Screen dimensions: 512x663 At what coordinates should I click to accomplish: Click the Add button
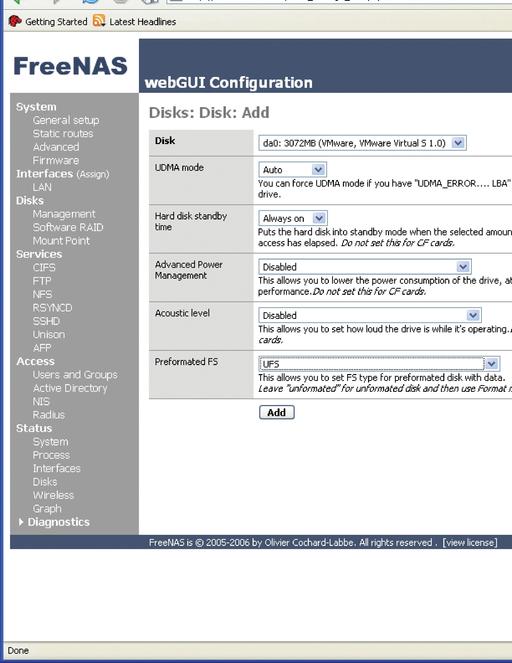(x=277, y=412)
